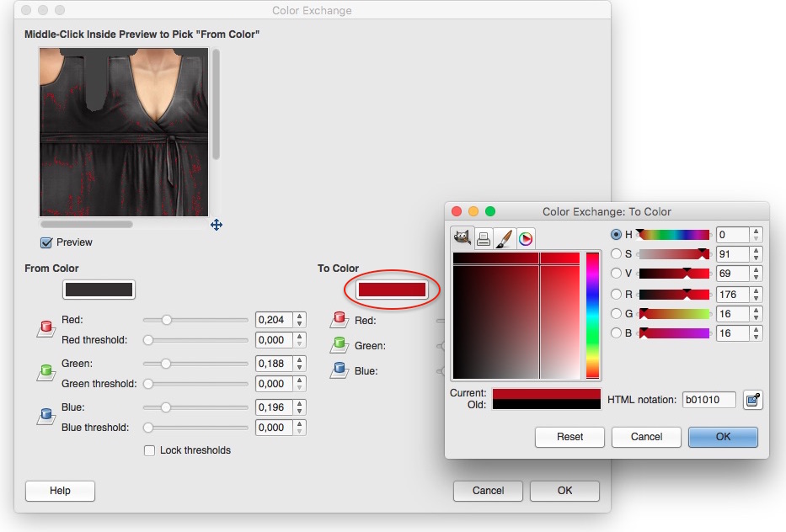
Task: Click the preview thumbnail of the dress
Action: (x=123, y=130)
